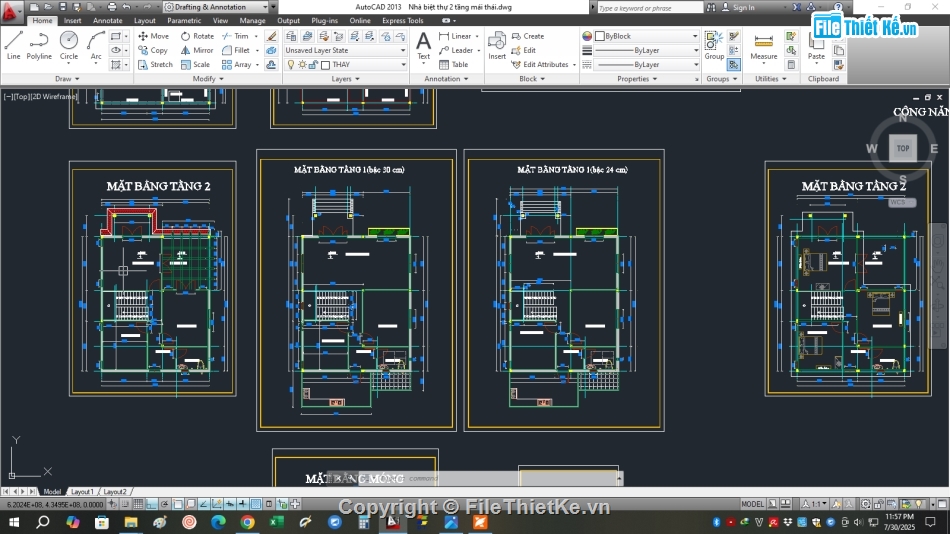Toggle freeze/thaw sun icon for layer THAY
Screen dimensions: 950x534
click(302, 64)
